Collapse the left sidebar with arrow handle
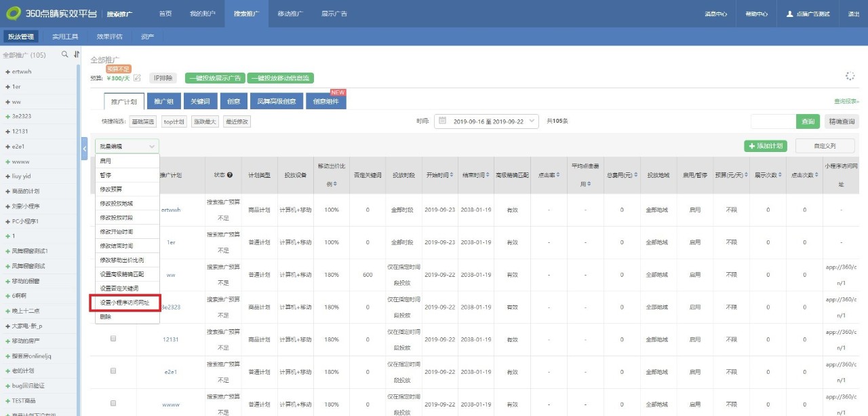The image size is (868, 416). point(85,147)
